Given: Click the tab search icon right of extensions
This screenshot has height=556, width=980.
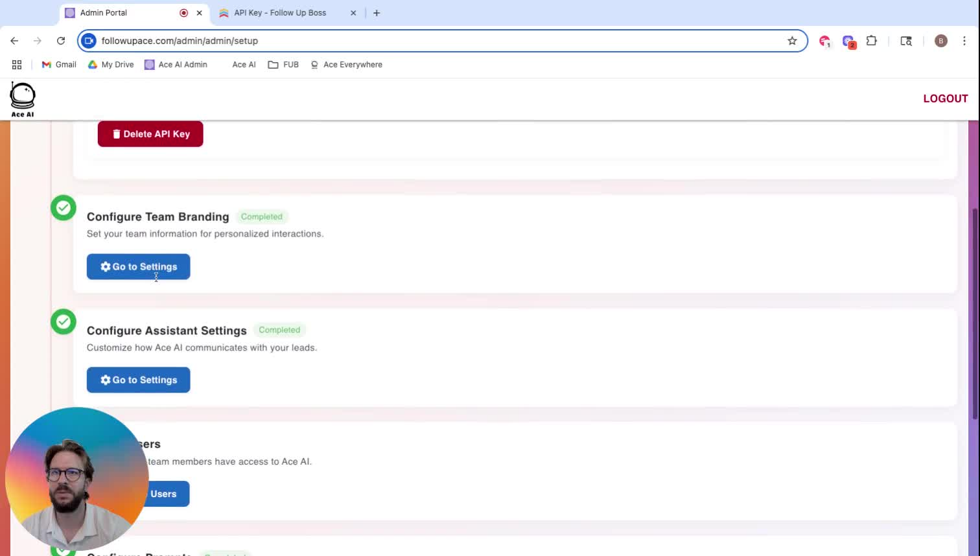Looking at the screenshot, I should 906,41.
